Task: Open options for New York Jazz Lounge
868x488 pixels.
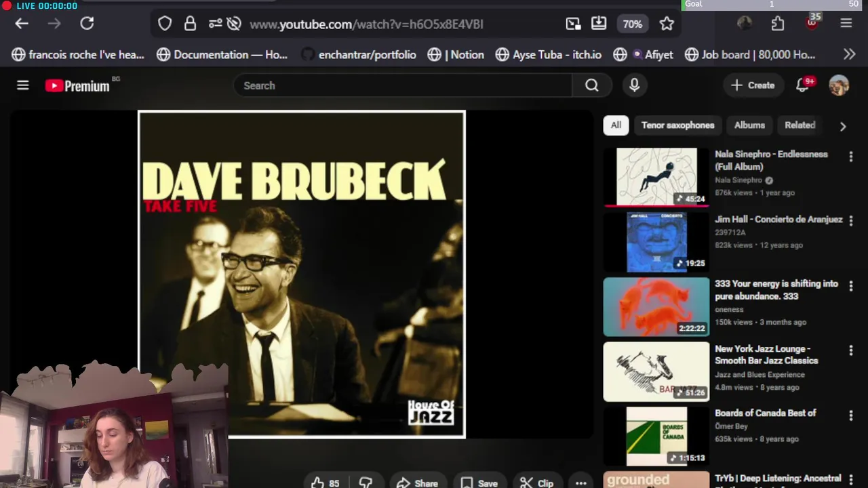Action: click(850, 350)
